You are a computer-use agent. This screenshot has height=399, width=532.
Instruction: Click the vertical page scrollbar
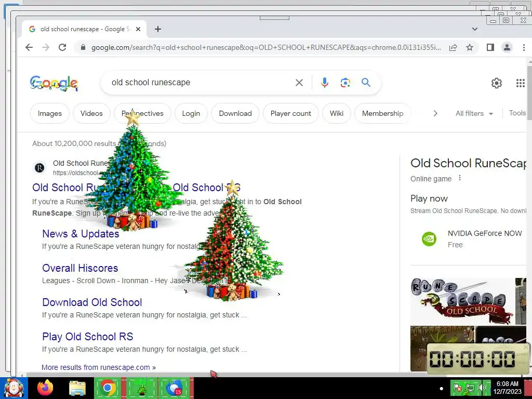pos(529,92)
